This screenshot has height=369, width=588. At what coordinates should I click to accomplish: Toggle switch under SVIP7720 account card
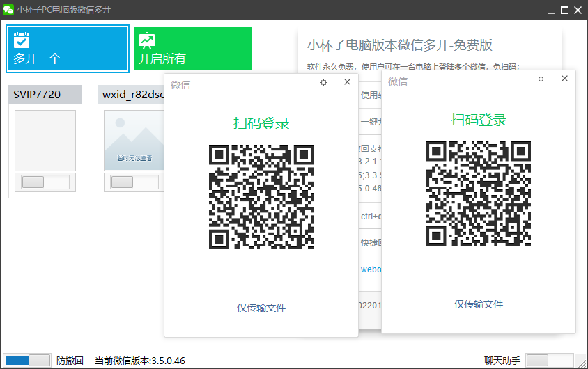[45, 182]
